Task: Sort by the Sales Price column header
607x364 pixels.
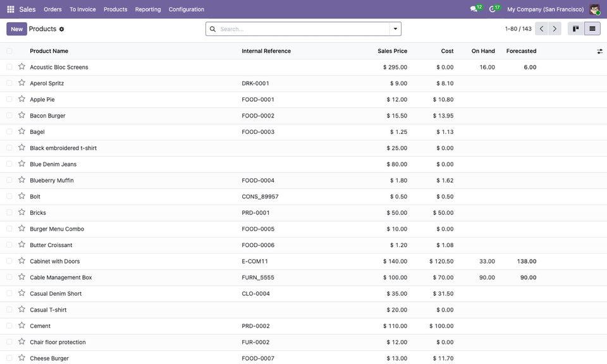Action: click(392, 51)
